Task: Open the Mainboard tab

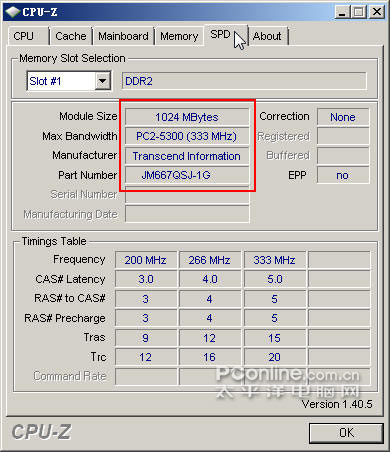Action: tap(123, 36)
